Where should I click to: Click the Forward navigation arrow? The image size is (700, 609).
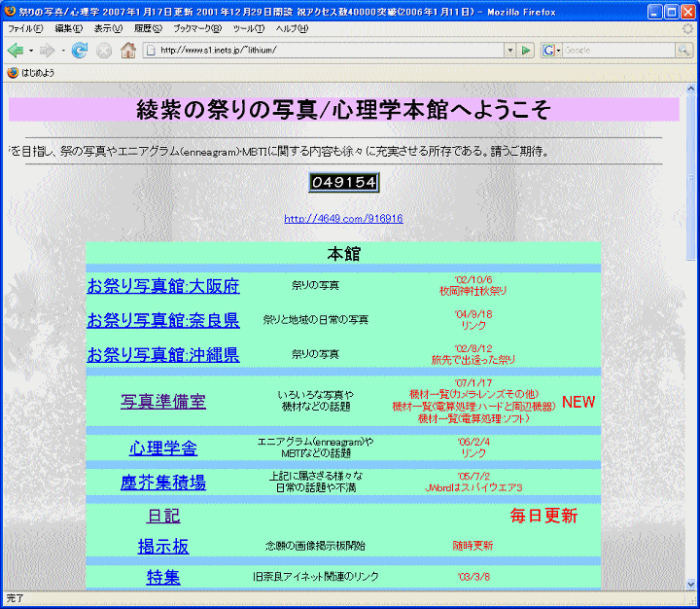[x=47, y=50]
